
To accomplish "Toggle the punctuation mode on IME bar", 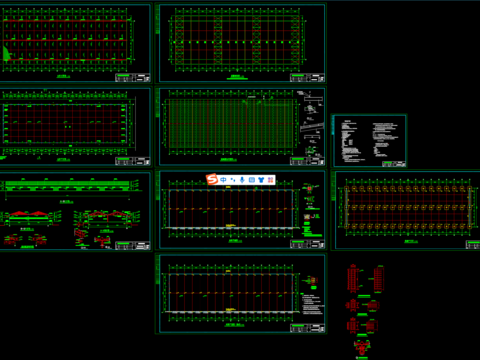I will click(233, 180).
